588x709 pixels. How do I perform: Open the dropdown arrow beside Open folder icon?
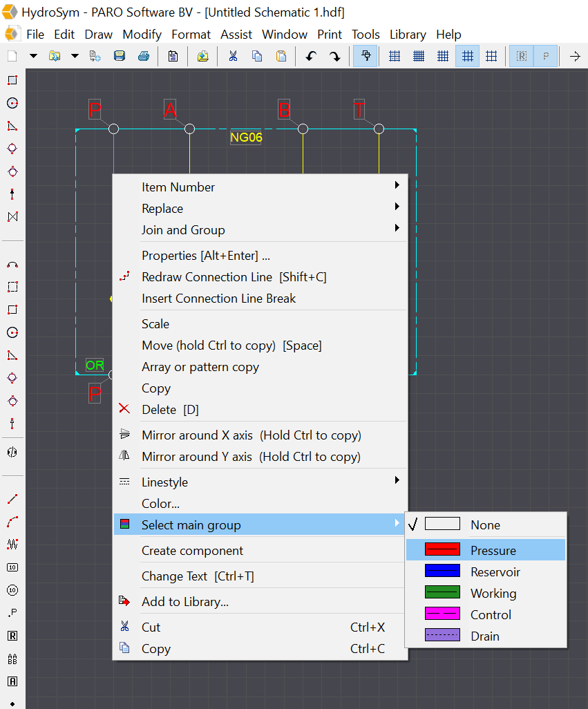point(75,56)
